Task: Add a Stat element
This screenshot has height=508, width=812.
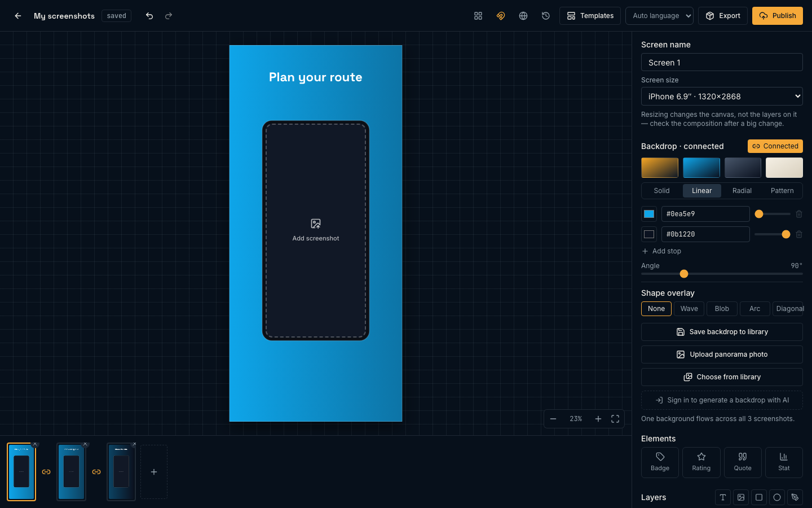Action: click(x=784, y=462)
